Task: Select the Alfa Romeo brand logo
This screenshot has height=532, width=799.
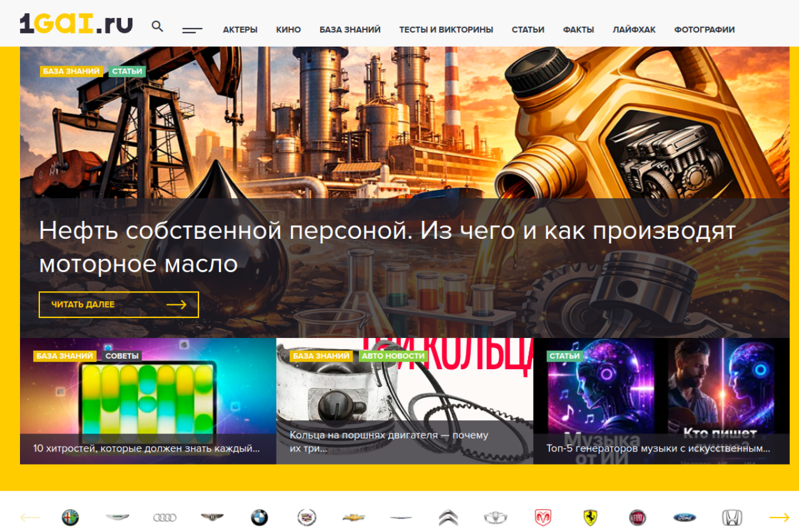Action: click(x=70, y=518)
